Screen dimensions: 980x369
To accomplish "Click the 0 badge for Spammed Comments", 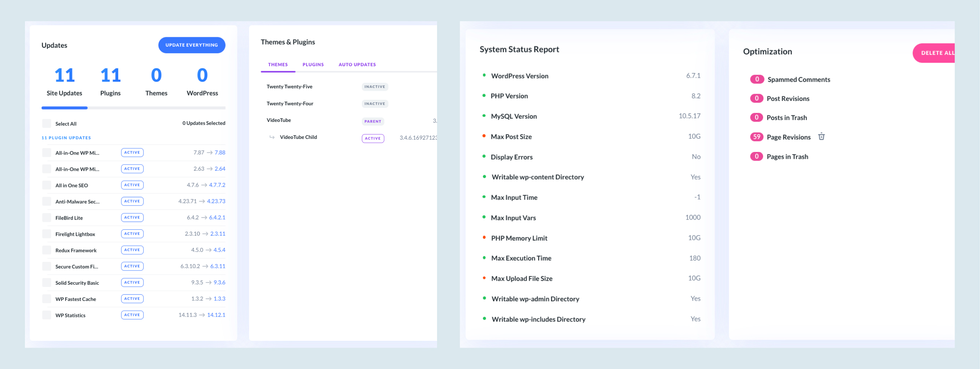I will pyautogui.click(x=757, y=79).
